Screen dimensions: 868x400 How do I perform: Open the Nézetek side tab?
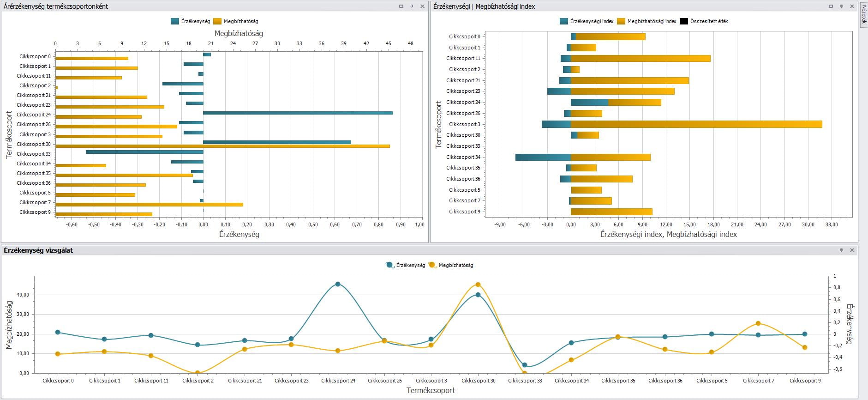[864, 14]
